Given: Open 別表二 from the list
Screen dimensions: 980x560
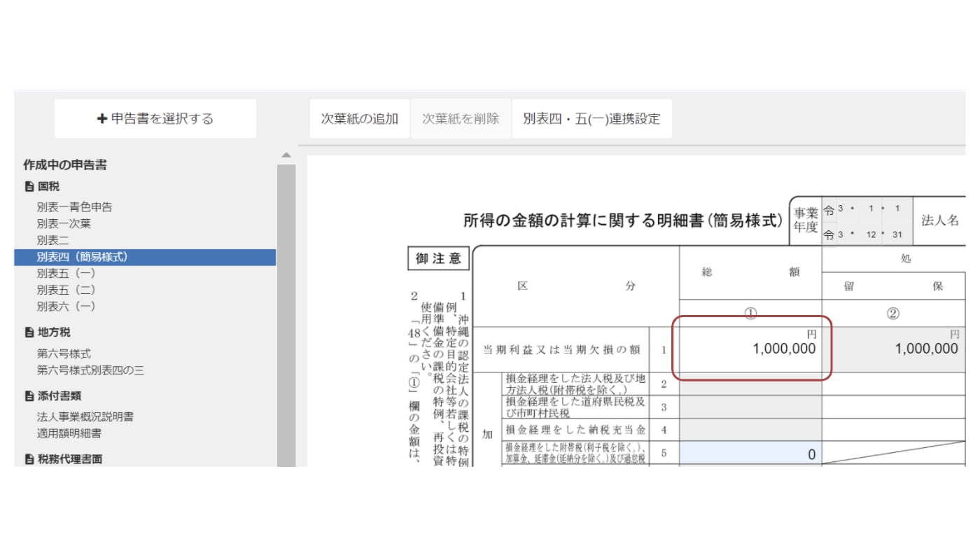Looking at the screenshot, I should coord(53,240).
